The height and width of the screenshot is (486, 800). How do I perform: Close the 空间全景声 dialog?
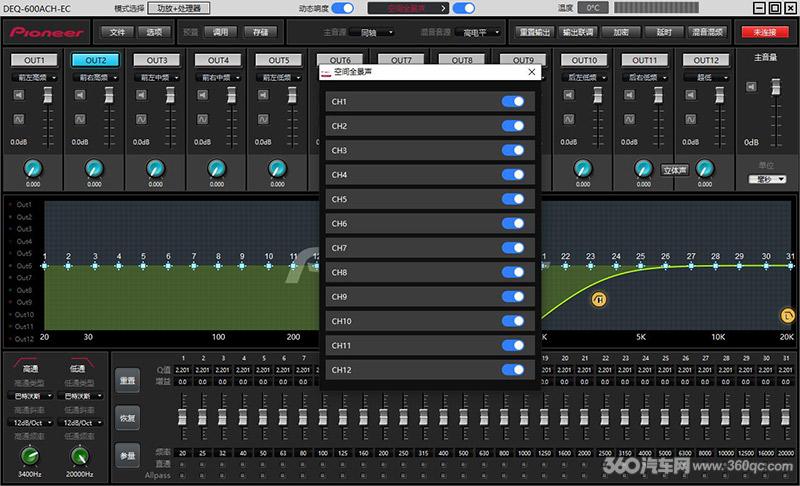pos(532,72)
